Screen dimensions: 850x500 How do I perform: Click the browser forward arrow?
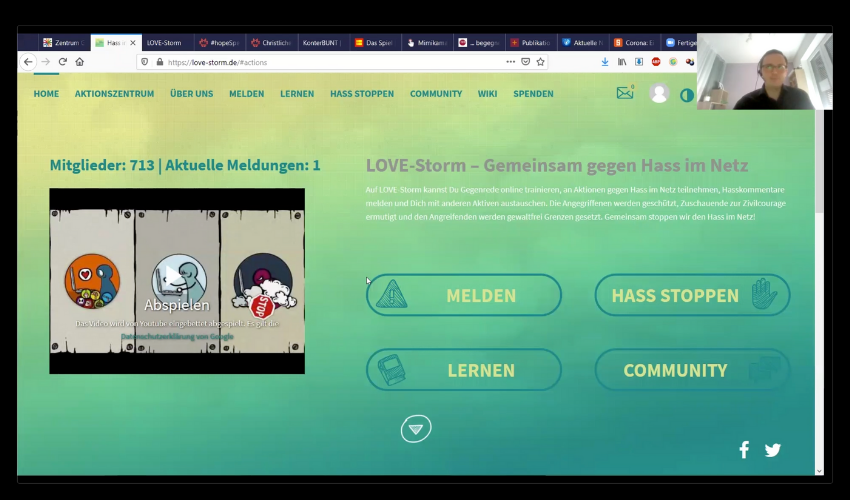pos(46,62)
